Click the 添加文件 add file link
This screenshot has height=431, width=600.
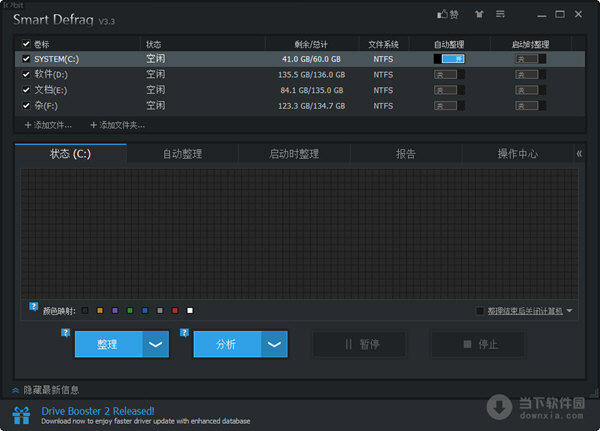tap(48, 125)
